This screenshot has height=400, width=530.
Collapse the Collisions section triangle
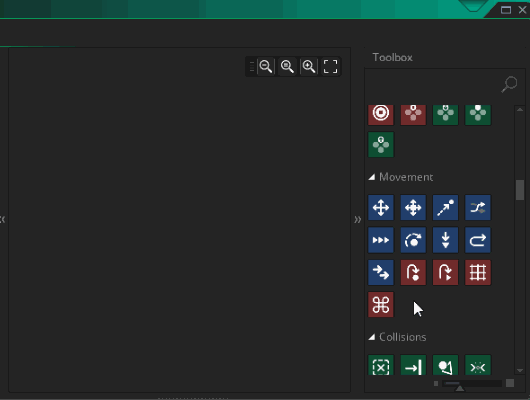point(371,337)
